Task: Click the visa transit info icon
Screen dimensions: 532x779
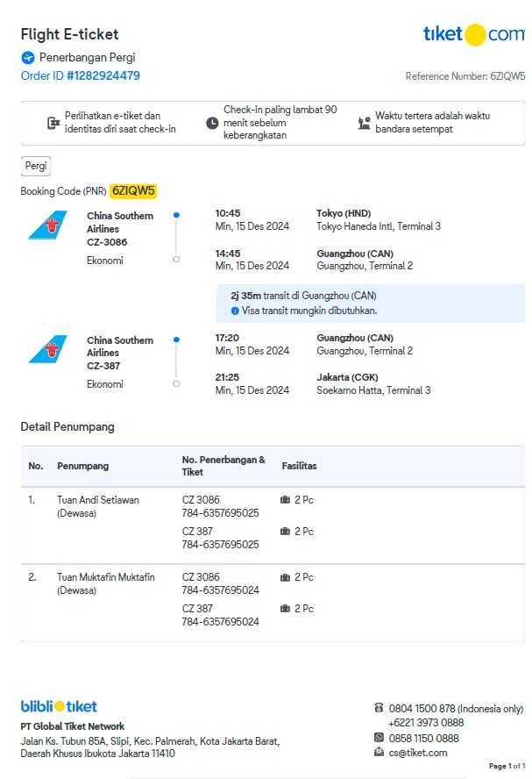Action: 235,311
